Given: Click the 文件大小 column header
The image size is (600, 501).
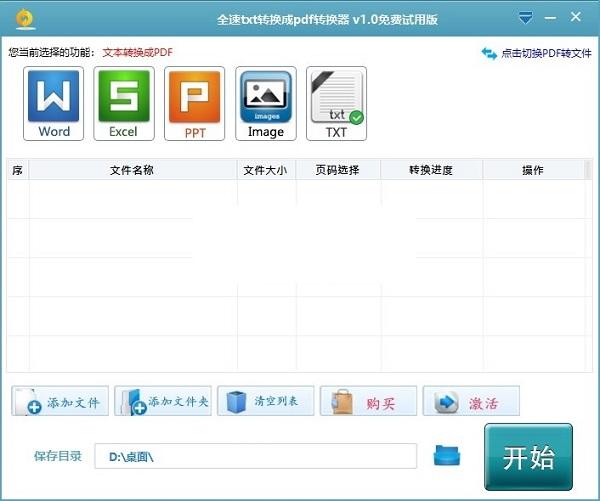Looking at the screenshot, I should point(265,170).
